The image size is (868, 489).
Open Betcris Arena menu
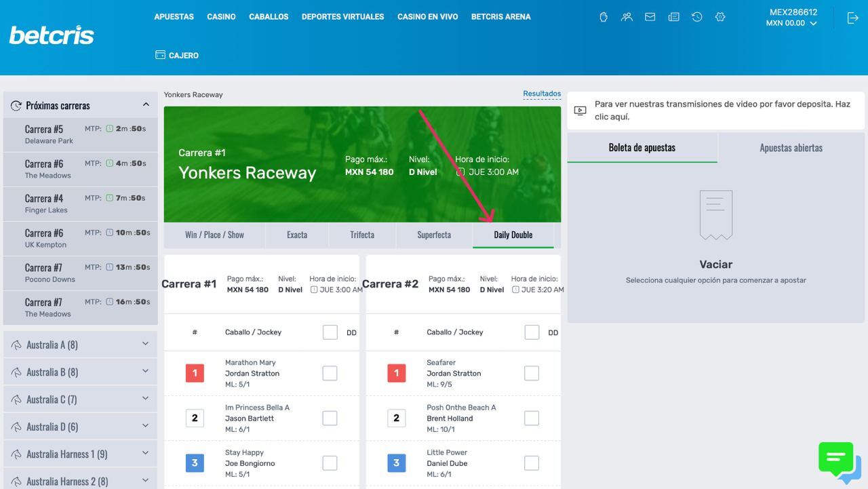(501, 17)
